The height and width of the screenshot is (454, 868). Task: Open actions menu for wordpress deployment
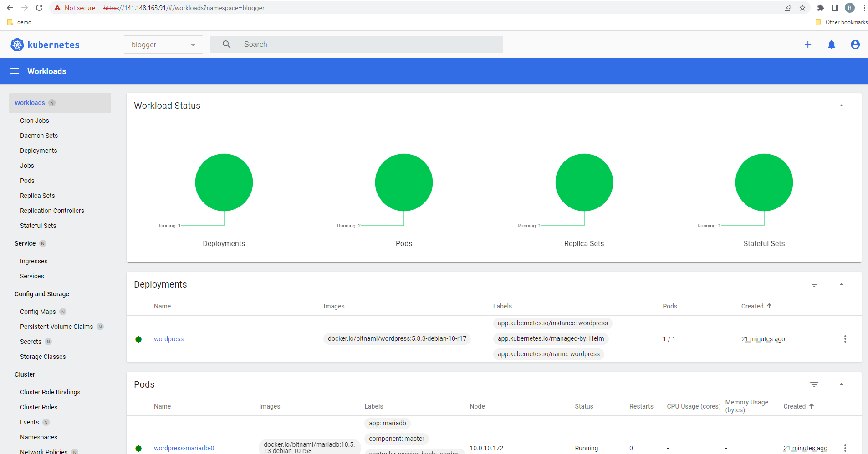845,339
